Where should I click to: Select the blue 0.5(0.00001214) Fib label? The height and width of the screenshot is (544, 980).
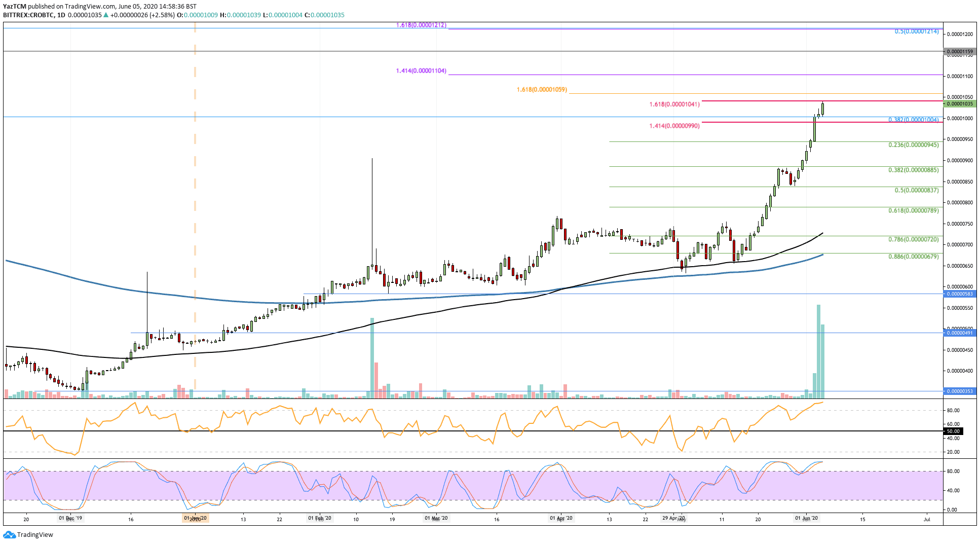(917, 31)
